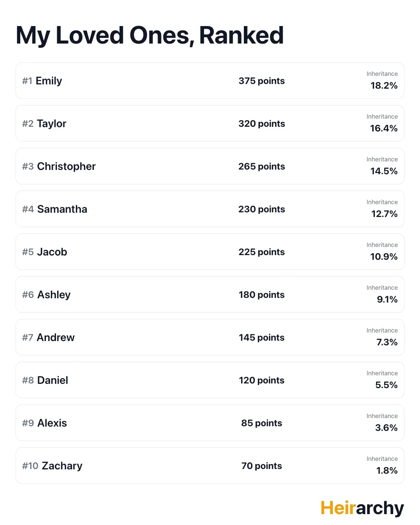420x525 pixels.
Task: Click Samantha's 12.7% inheritance share
Action: [x=384, y=214]
